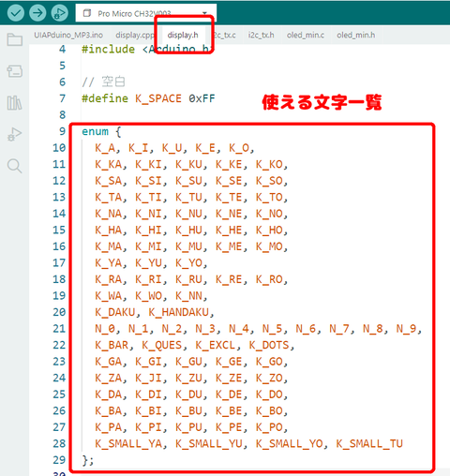Open the oled_min.h tab
The width and height of the screenshot is (450, 476).
pyautogui.click(x=355, y=35)
